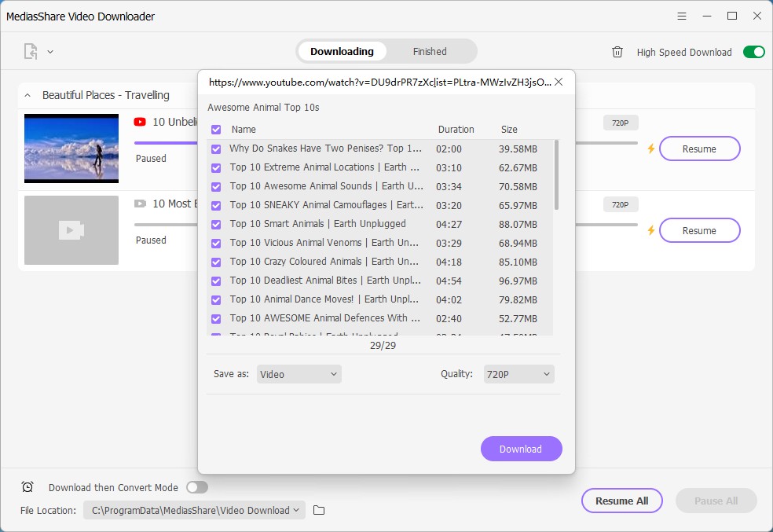Viewport: 773px width, 532px height.
Task: Uncheck the select-all checkbox beside Name
Action: click(x=216, y=130)
